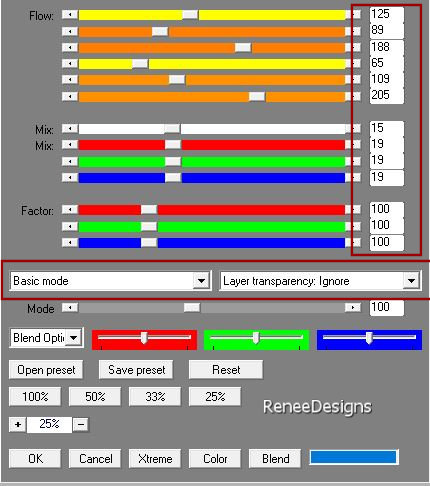
Task: Click the Reset button
Action: click(226, 370)
